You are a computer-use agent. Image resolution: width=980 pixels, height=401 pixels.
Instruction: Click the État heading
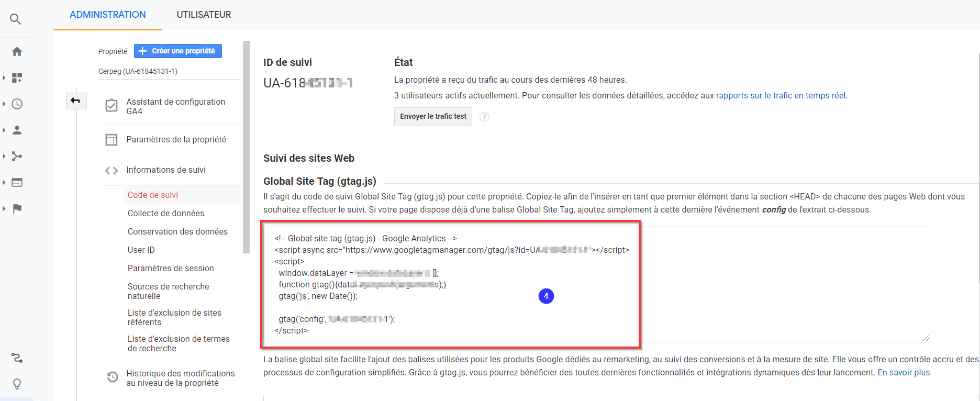click(404, 62)
